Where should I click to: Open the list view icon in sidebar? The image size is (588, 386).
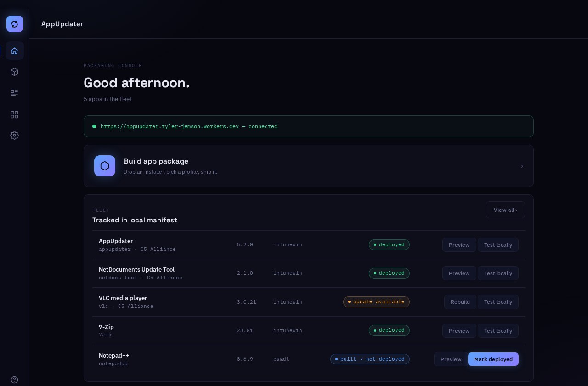click(x=15, y=93)
